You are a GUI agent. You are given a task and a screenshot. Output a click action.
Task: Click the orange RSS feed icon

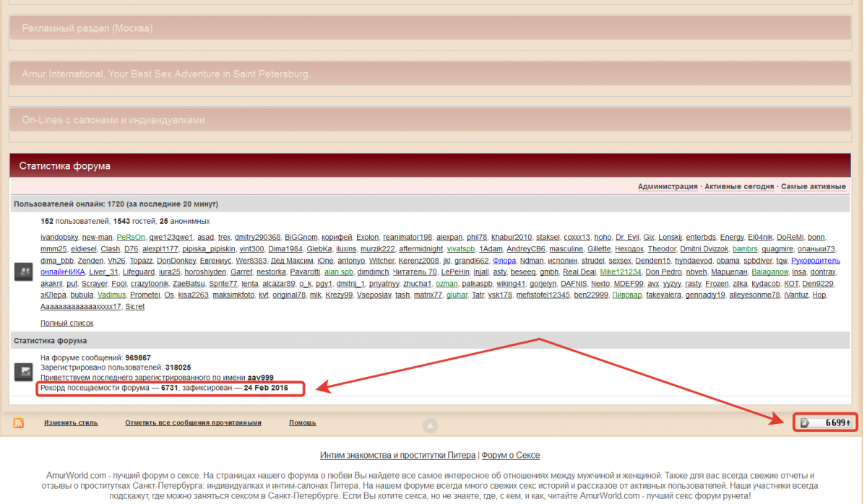18,423
